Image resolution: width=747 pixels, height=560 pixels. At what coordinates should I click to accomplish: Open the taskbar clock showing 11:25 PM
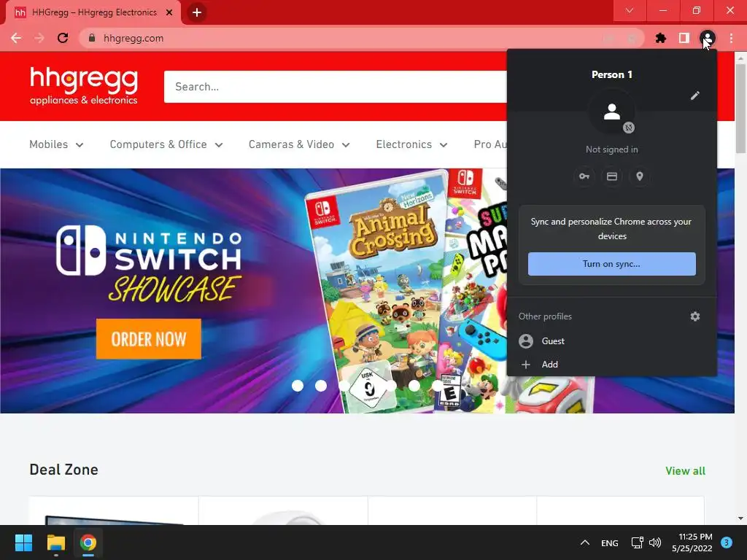pos(692,542)
